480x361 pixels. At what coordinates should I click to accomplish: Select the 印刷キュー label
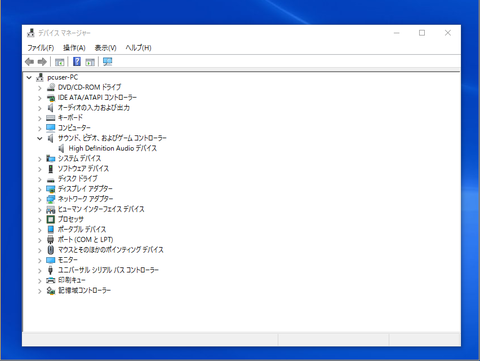(x=72, y=280)
